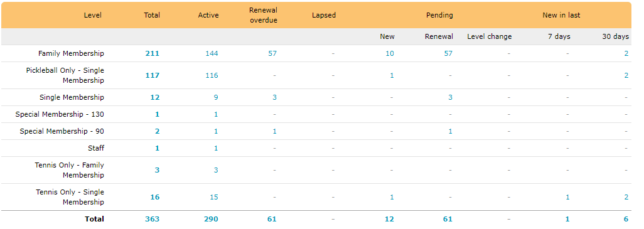Open Tennis Only Family Membership total 3
The width and height of the screenshot is (644, 229).
[157, 170]
